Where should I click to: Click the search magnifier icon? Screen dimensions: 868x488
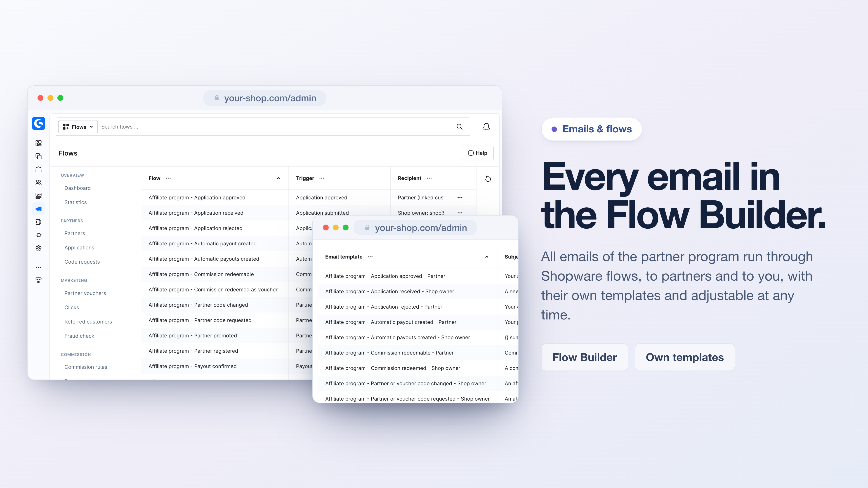click(459, 127)
